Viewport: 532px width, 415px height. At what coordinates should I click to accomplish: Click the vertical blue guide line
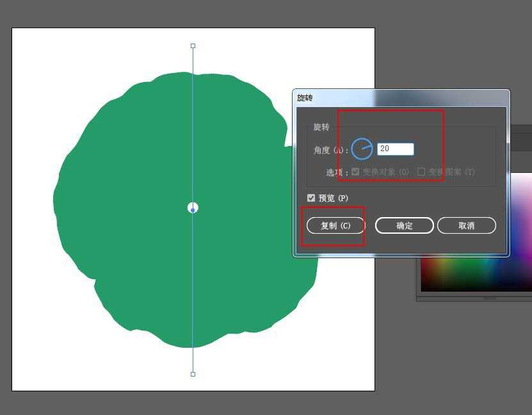coord(193,128)
